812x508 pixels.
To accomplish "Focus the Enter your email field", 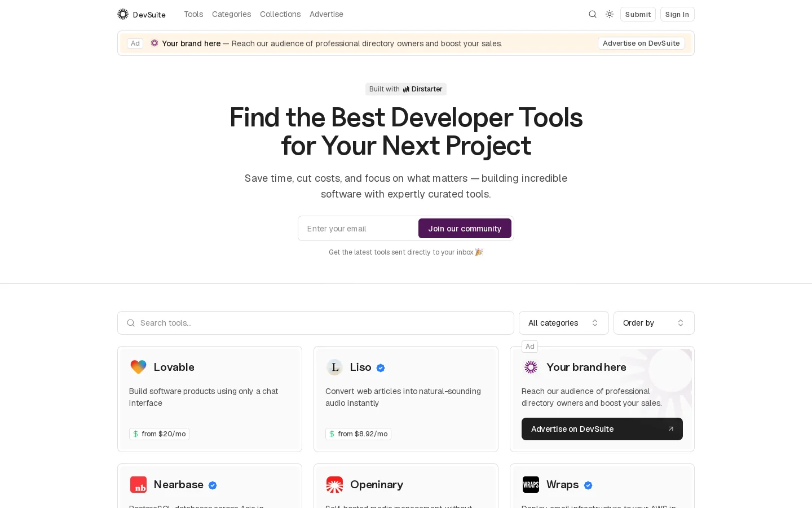I will pos(359,229).
